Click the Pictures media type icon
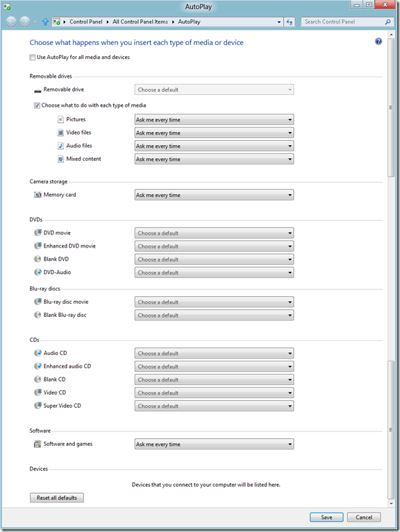400x532 pixels. (x=60, y=119)
